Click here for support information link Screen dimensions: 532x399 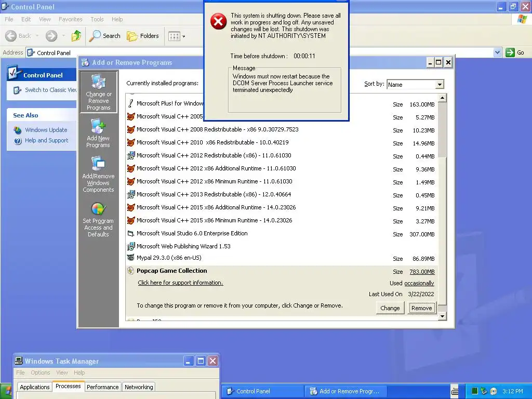click(180, 283)
